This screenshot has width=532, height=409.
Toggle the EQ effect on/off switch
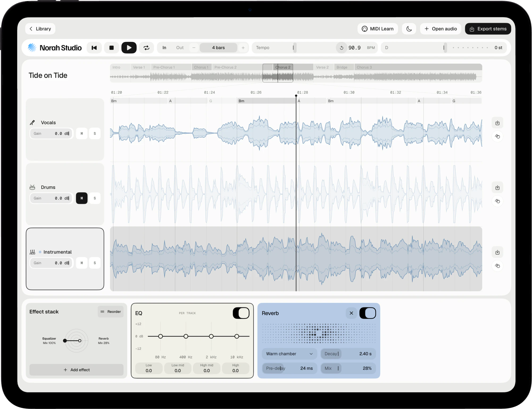(241, 313)
